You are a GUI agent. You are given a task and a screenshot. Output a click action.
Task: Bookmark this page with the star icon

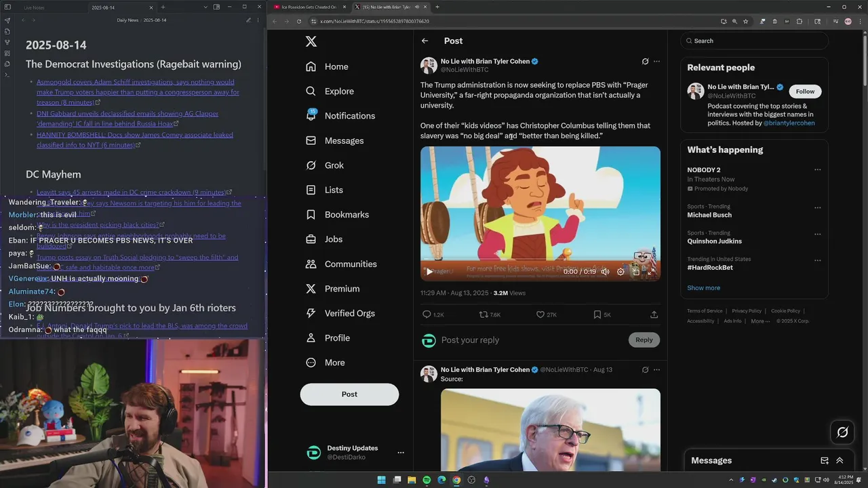[745, 21]
